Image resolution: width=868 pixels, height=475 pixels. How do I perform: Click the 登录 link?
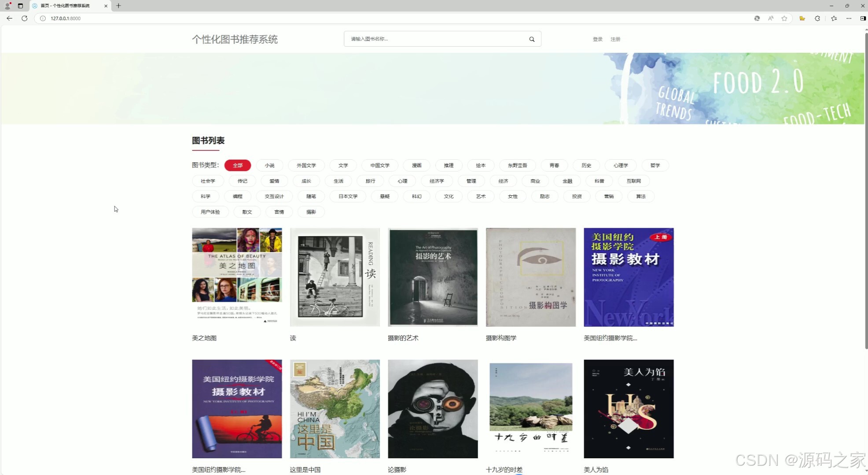597,39
